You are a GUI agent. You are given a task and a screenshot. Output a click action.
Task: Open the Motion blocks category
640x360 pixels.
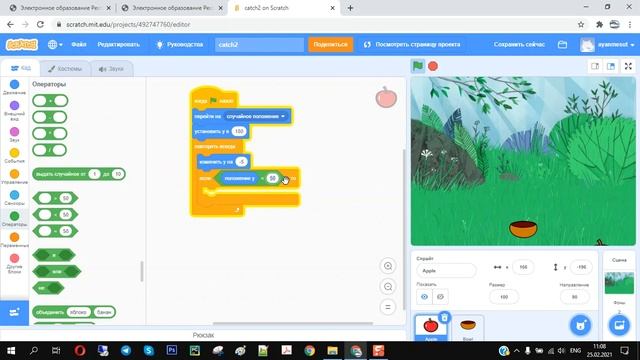(x=14, y=87)
